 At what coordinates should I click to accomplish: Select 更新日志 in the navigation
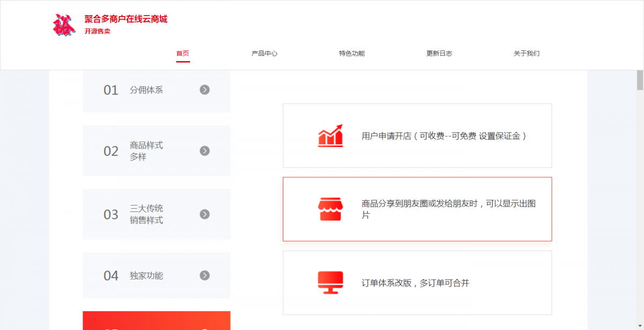click(x=438, y=53)
